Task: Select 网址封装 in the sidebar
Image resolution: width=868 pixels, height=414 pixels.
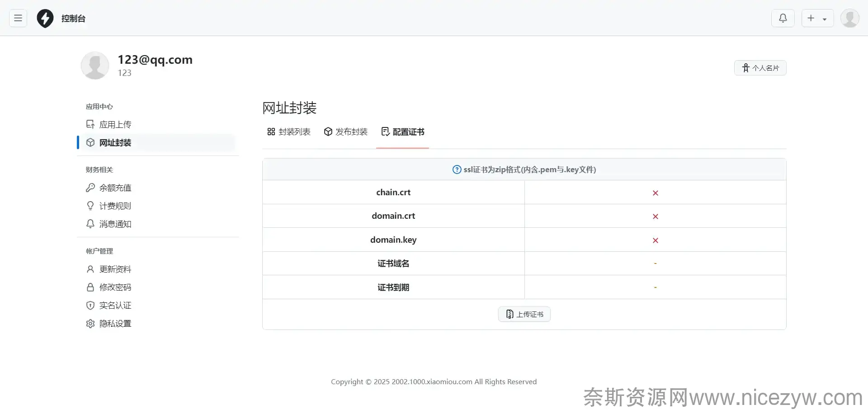Action: click(x=115, y=143)
